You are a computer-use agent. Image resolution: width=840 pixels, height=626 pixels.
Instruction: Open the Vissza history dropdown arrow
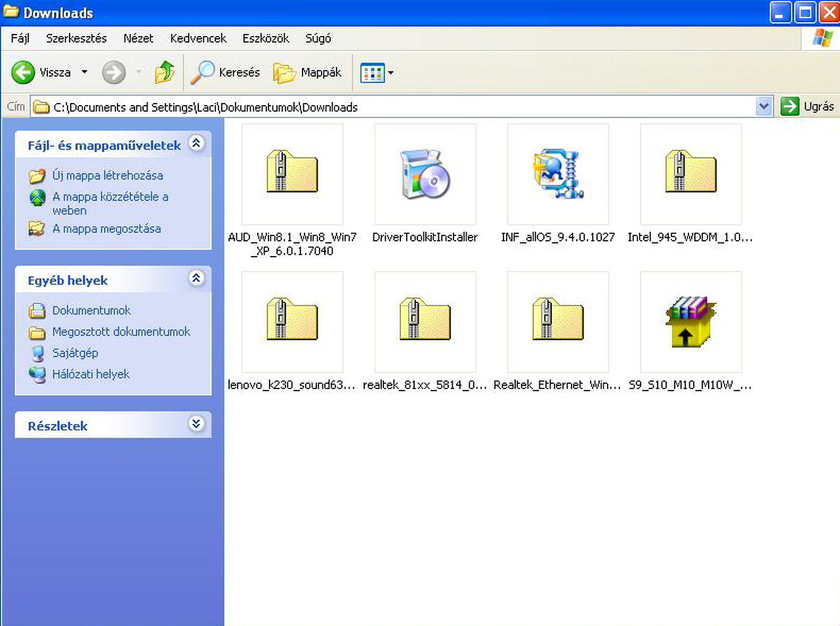85,72
